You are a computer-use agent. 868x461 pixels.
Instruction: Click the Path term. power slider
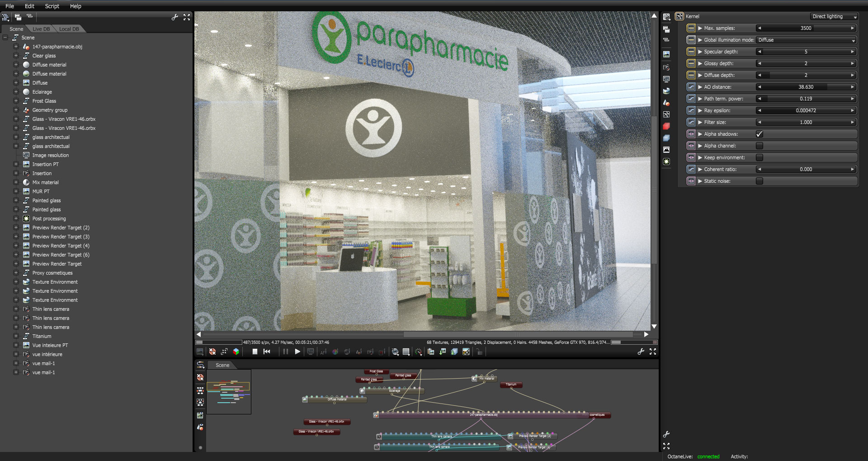tap(806, 99)
